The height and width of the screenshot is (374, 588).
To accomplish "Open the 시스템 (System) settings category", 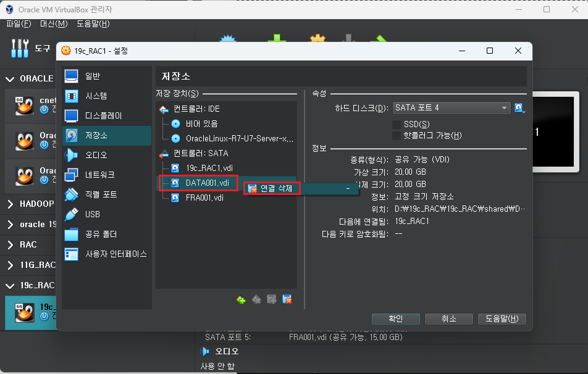I will [107, 96].
